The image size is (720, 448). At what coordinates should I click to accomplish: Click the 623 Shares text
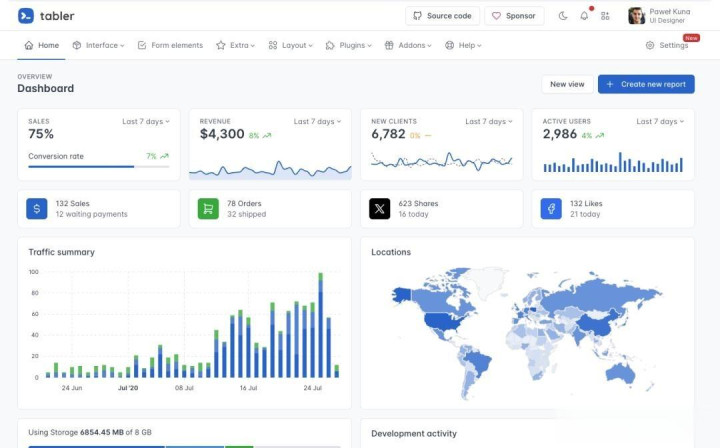418,203
